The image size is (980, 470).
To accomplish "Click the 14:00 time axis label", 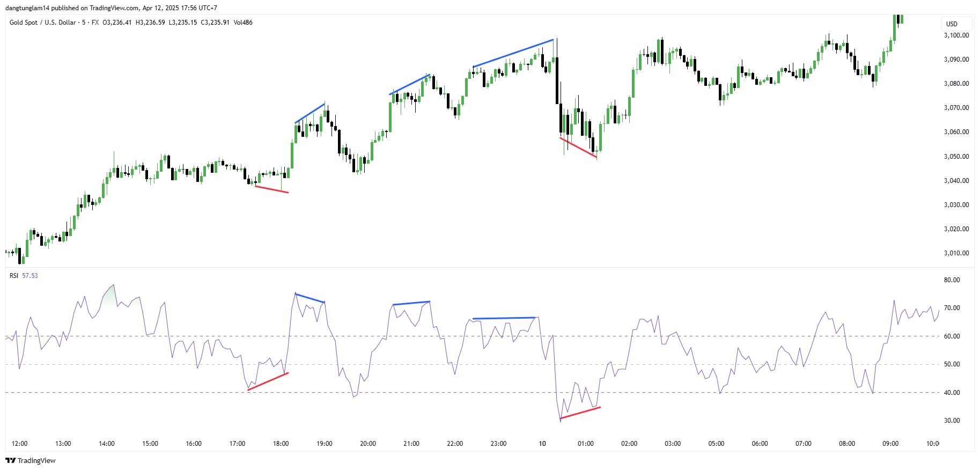I will point(107,444).
